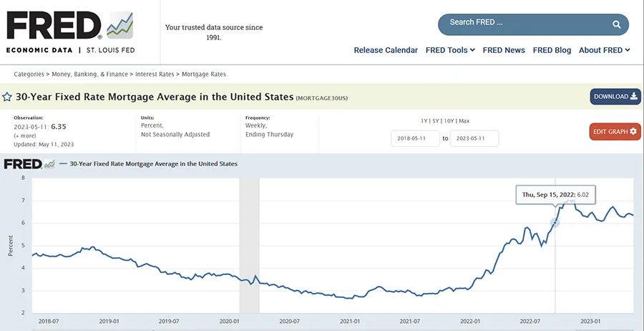
Task: Show the Max date range
Action: click(x=464, y=121)
